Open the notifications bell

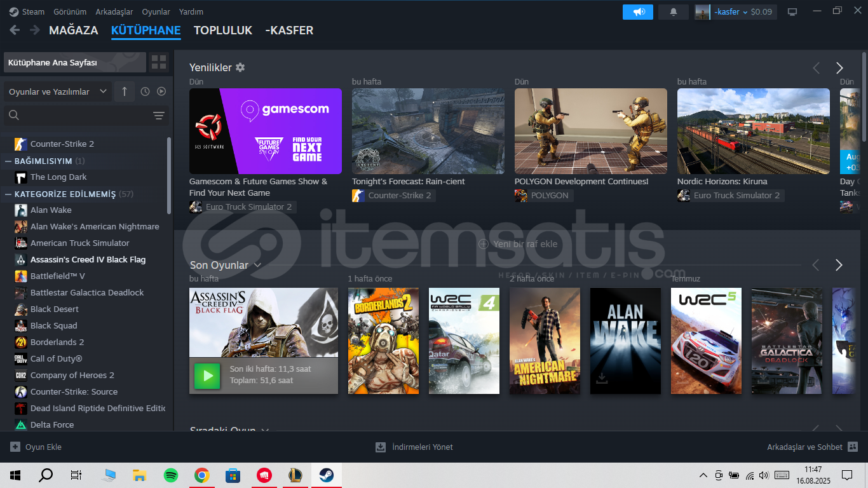674,12
